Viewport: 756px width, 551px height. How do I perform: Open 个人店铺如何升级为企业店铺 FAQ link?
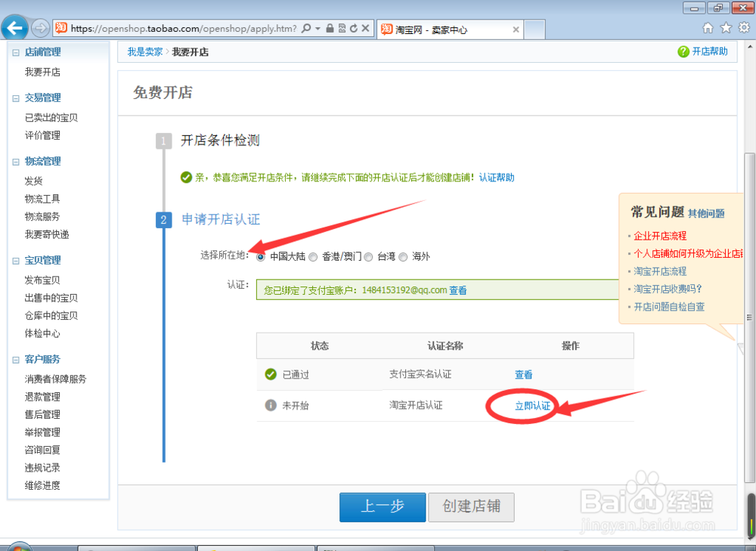[x=688, y=253]
